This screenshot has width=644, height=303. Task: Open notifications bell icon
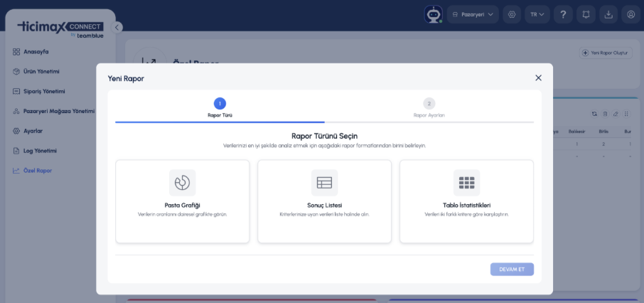[586, 14]
